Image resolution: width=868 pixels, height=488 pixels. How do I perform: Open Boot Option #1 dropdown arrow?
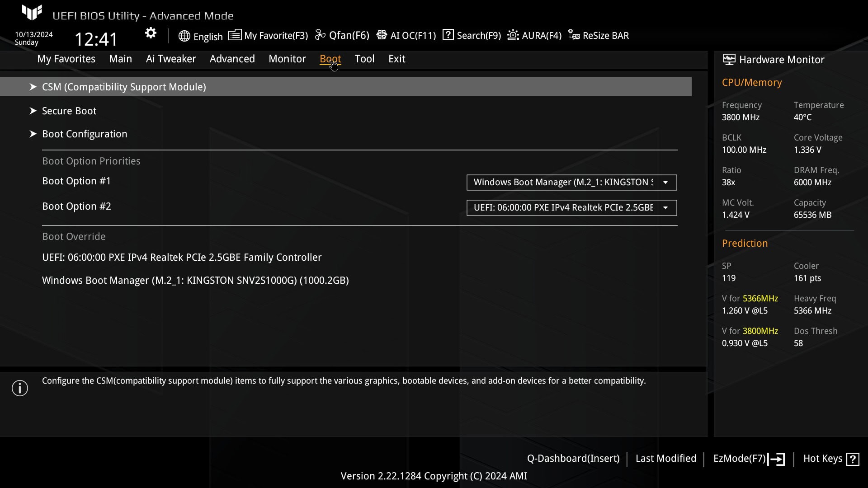coord(665,183)
